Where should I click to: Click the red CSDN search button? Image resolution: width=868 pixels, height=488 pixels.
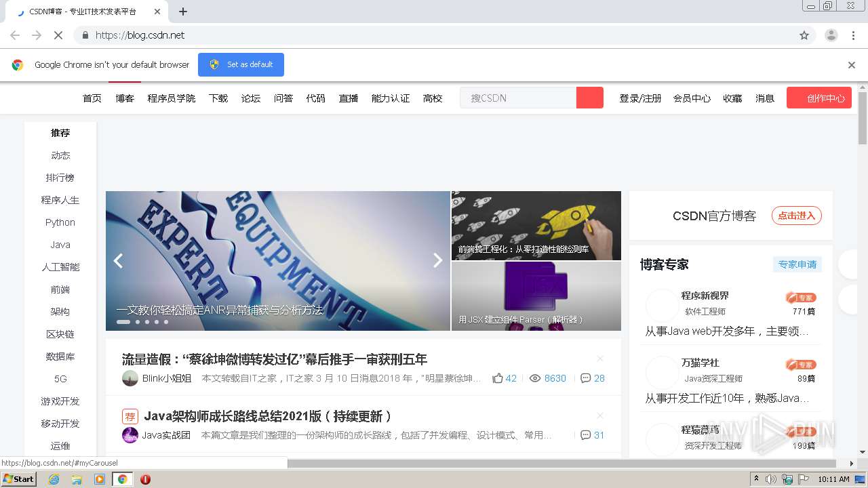click(590, 98)
